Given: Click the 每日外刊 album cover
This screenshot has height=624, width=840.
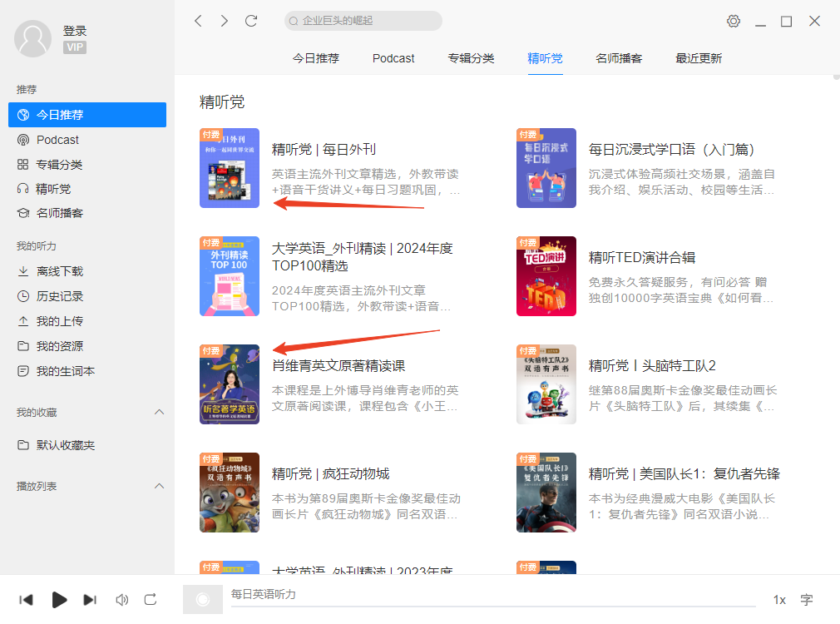Looking at the screenshot, I should (x=230, y=168).
